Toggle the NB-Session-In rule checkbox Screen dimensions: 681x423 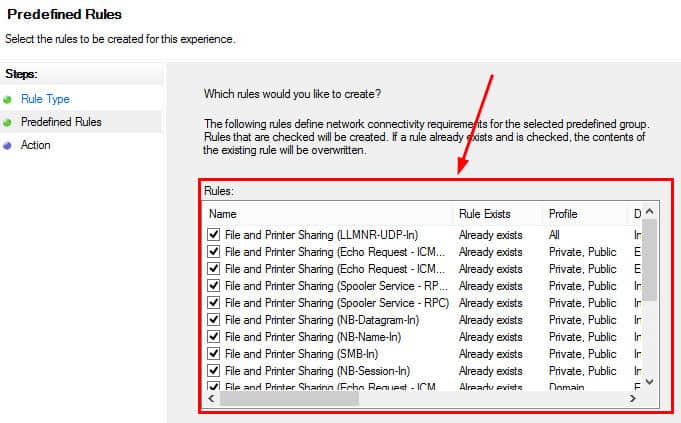point(214,371)
